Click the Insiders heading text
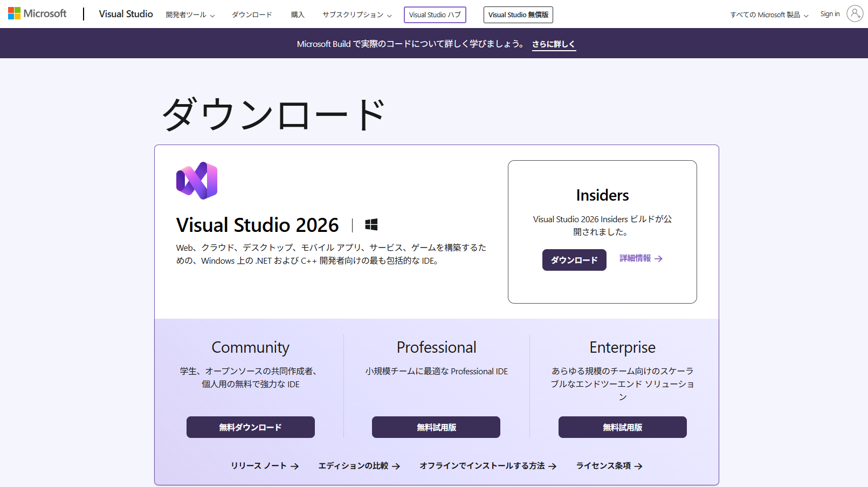868x487 pixels. click(x=602, y=195)
